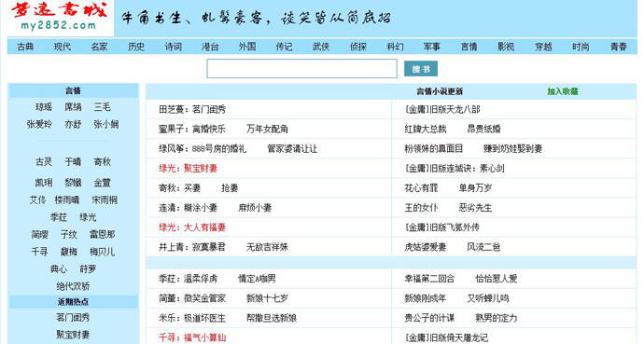Image resolution: width=644 pixels, height=344 pixels.
Task: Open the 影视 category
Action: tap(506, 47)
